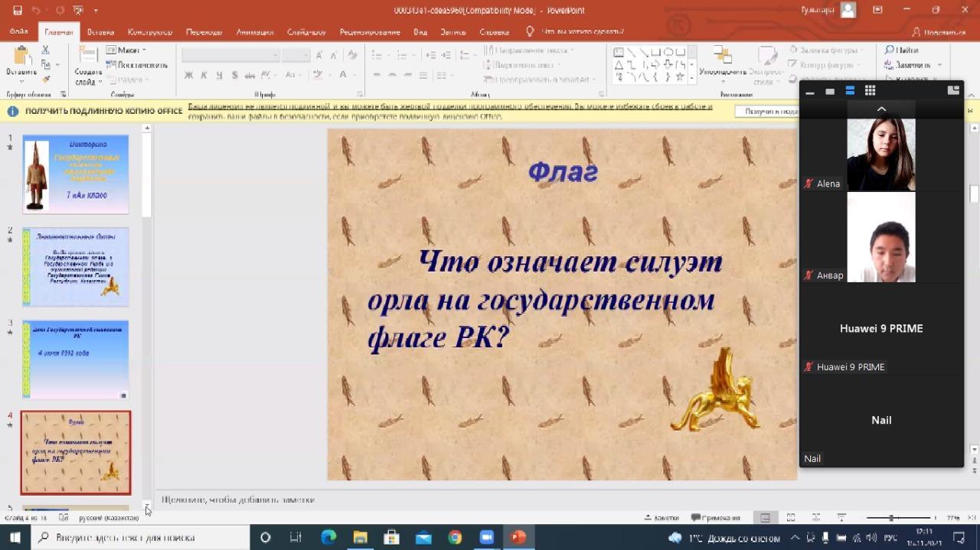The image size is (980, 550).
Task: Collapse Zoom video panel with up chevron
Action: [881, 109]
